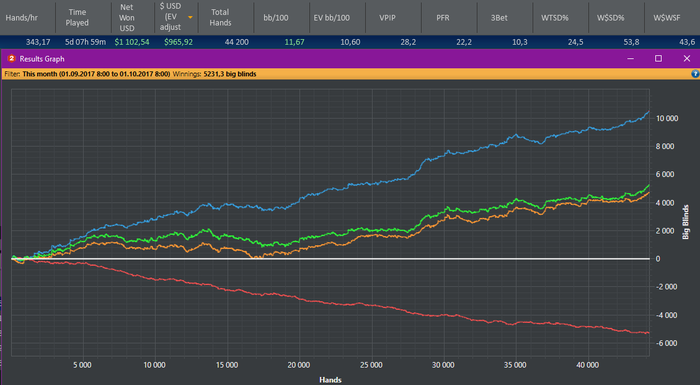Click the sort arrow in the $ USD (EV adjust) column
This screenshot has width=700, height=385.
pyautogui.click(x=190, y=17)
